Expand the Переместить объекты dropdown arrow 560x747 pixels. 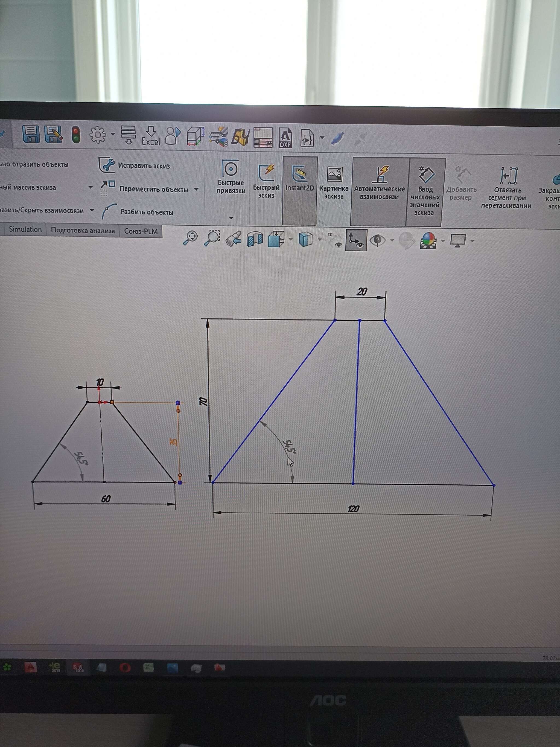(196, 190)
